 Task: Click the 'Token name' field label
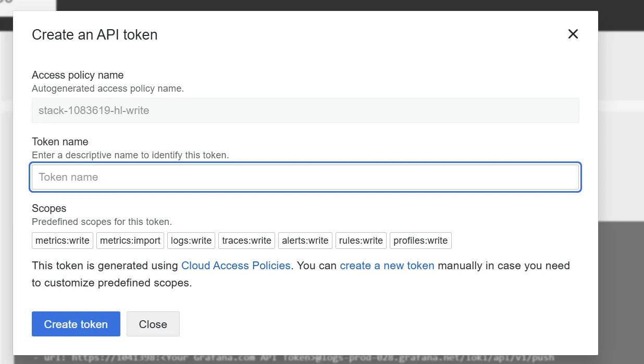60,142
